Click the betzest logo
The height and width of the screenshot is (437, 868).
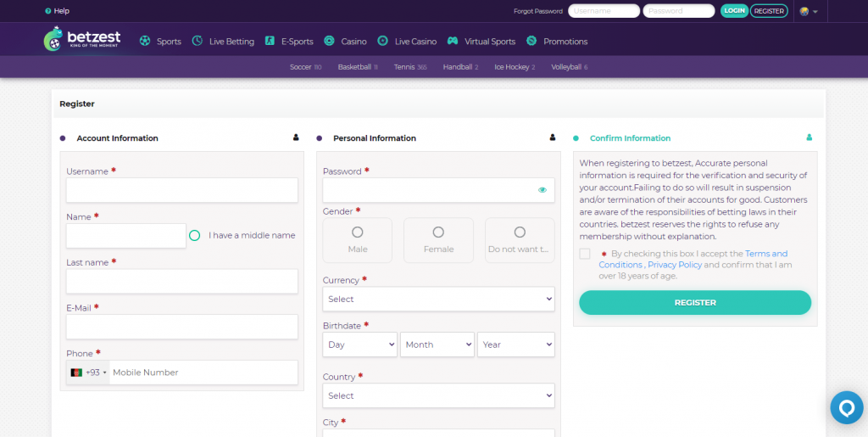pyautogui.click(x=82, y=39)
